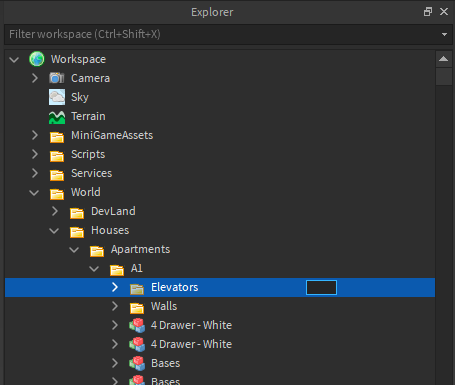Image resolution: width=455 pixels, height=385 pixels.
Task: Click the Houses folder icon
Action: coord(77,232)
